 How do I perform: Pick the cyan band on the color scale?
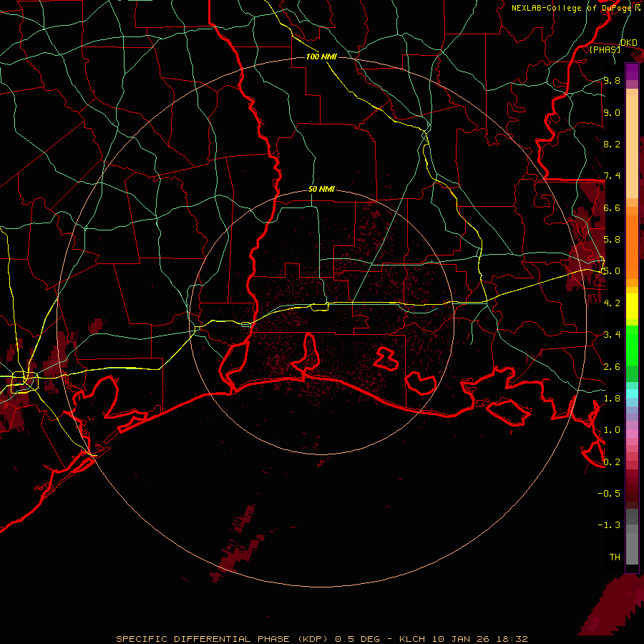point(632,393)
